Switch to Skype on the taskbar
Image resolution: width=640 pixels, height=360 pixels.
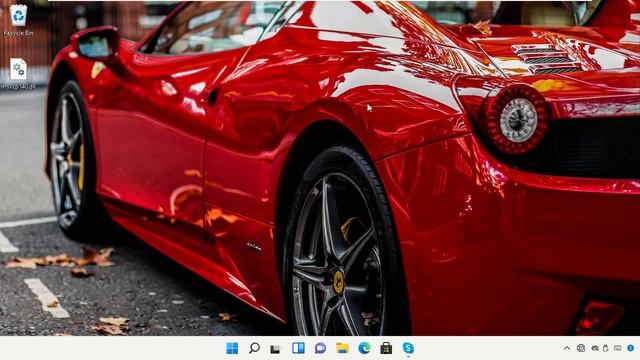click(x=408, y=348)
